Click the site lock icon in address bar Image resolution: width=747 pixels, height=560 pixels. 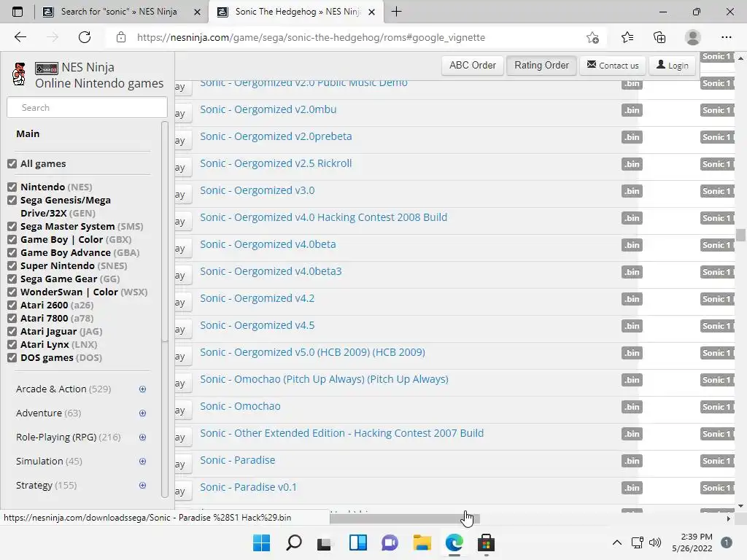point(121,37)
